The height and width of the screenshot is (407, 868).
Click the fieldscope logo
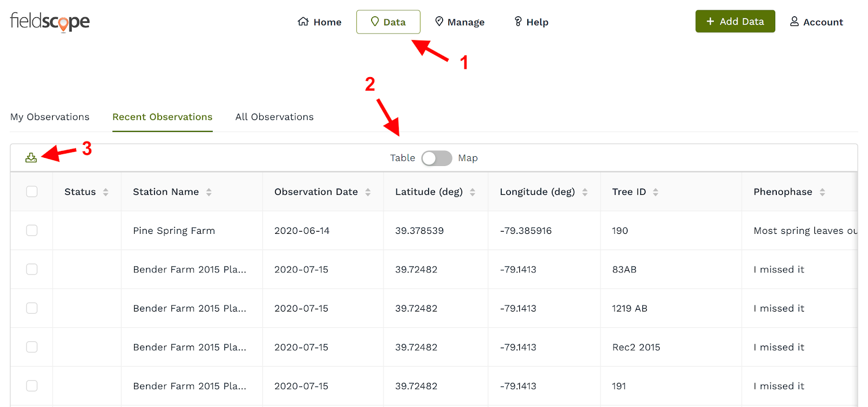50,22
